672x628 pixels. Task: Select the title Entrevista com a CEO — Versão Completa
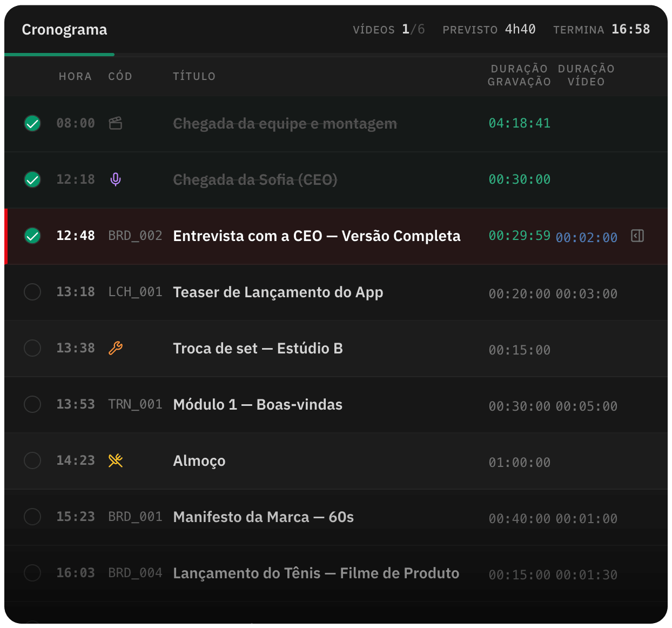coord(317,236)
